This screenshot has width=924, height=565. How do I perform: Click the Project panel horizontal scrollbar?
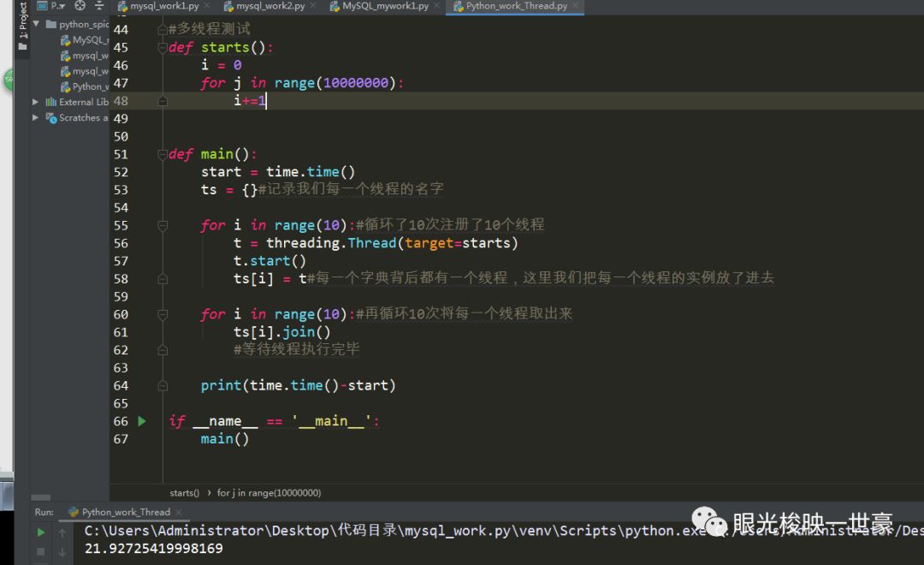tap(41, 497)
